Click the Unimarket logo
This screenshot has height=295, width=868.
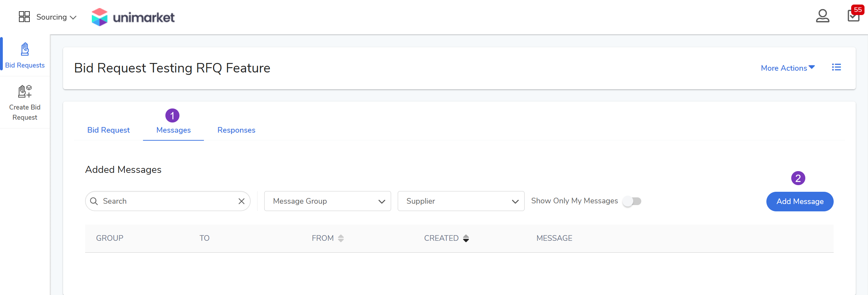(x=133, y=17)
